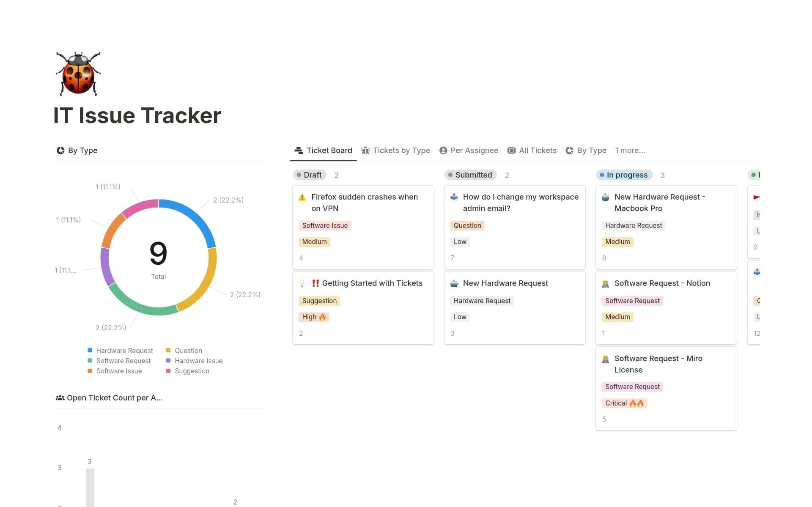The image size is (812, 507).
Task: Switch to the Tickets by Type tab
Action: (395, 151)
